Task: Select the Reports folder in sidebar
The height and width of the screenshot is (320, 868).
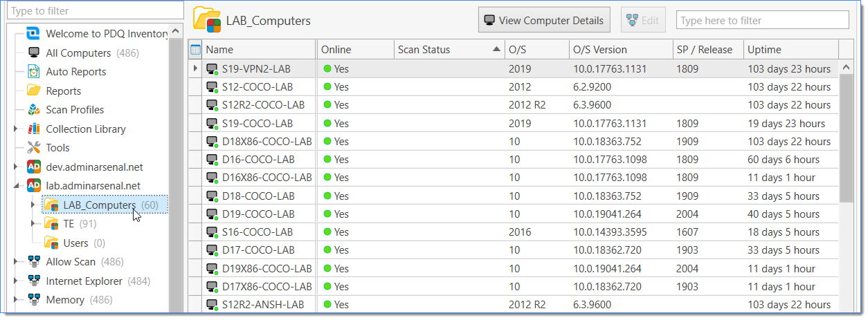Action: [x=63, y=91]
